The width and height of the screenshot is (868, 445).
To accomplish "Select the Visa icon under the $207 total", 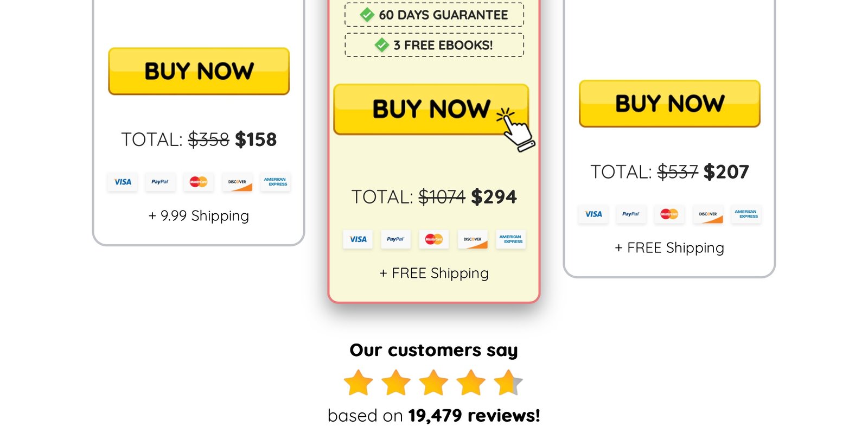I will click(593, 214).
